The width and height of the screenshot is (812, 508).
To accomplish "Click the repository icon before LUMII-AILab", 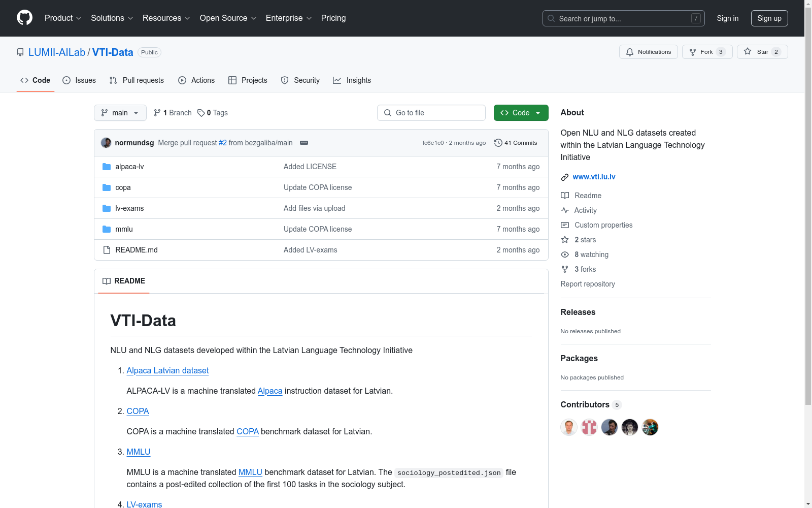I will tap(20, 52).
